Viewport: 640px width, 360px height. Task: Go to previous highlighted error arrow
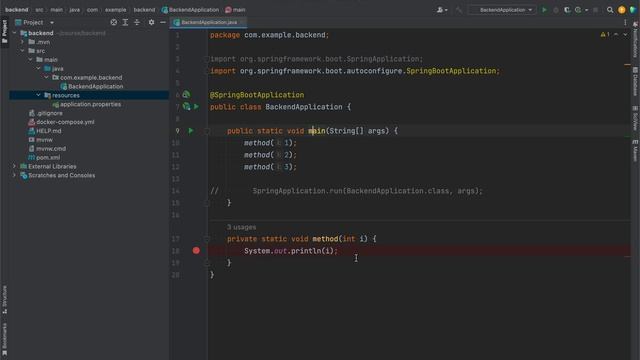tap(616, 35)
